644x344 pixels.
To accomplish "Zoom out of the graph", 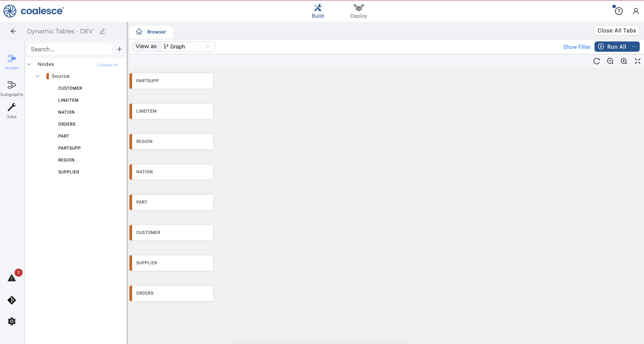I will click(610, 61).
